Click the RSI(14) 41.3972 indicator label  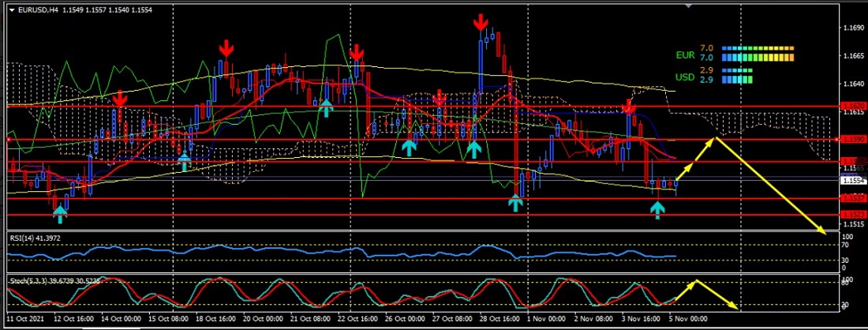(x=35, y=238)
